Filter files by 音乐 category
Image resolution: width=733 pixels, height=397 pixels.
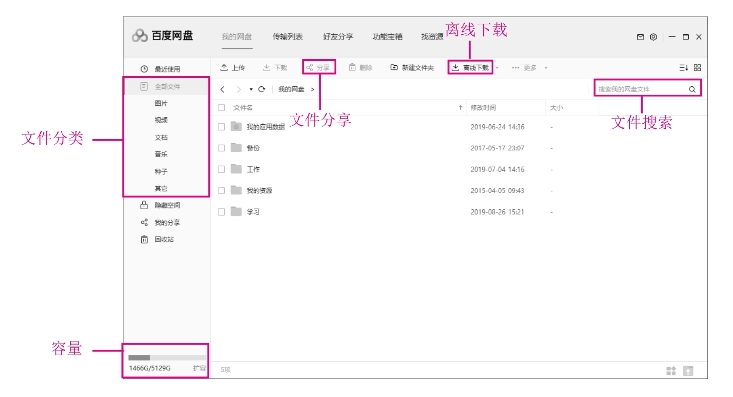[x=161, y=154]
